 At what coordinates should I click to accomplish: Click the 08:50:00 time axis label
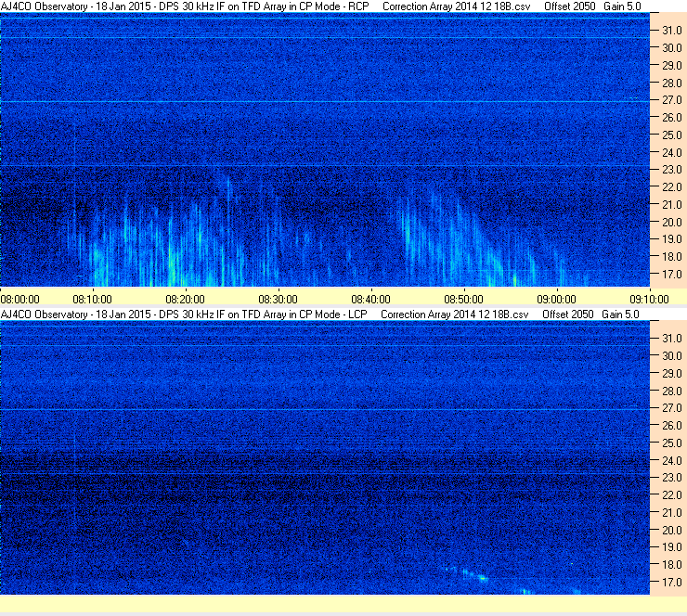pyautogui.click(x=463, y=300)
